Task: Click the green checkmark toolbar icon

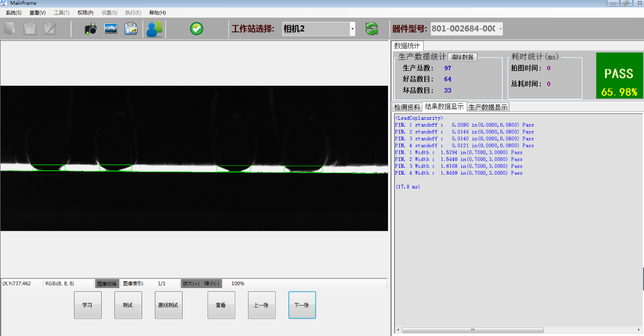Action: [197, 29]
